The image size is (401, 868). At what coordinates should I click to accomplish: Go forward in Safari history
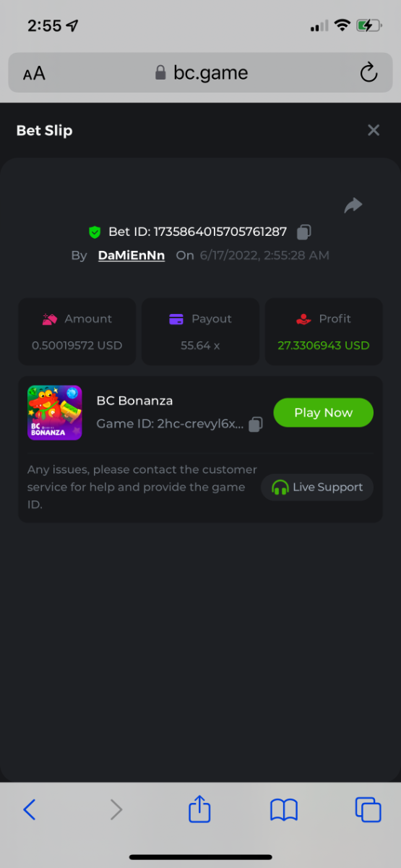pyautogui.click(x=116, y=809)
